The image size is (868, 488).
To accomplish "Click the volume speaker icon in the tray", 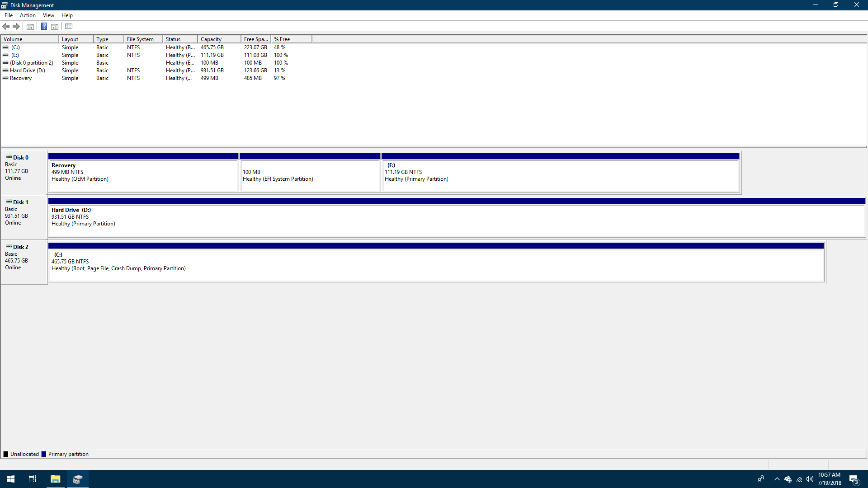I will coord(810,479).
